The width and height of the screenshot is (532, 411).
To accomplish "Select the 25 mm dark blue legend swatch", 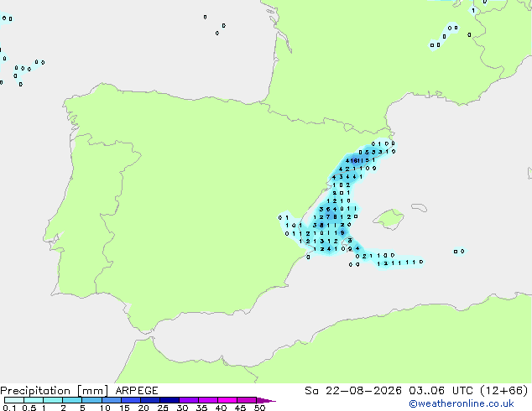I will [x=170, y=400].
